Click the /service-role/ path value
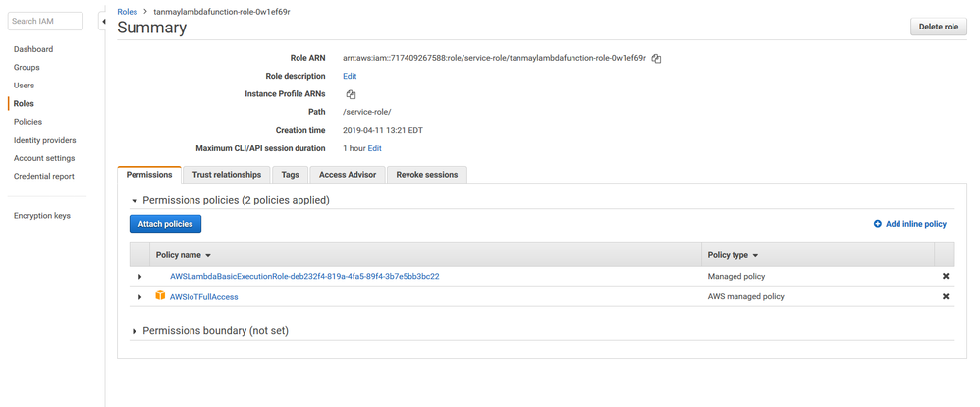 [366, 112]
